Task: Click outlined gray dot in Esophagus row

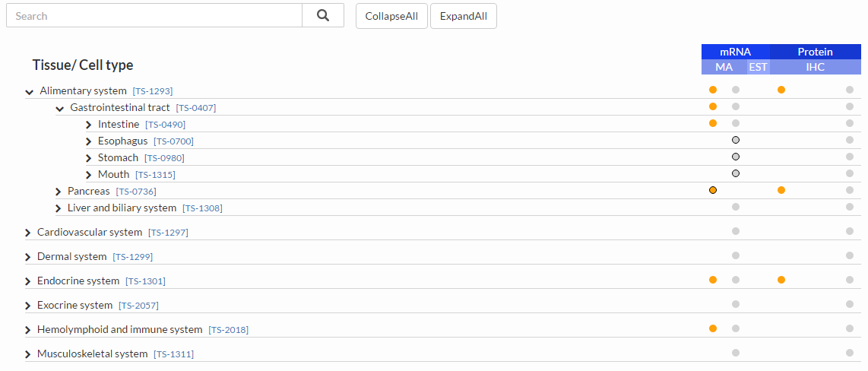Action: 736,140
